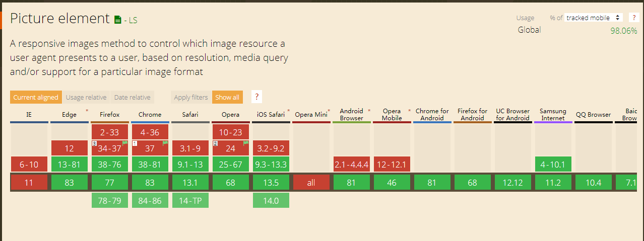Click the green flag in Chrome 37 cell
644x241 pixels.
(x=165, y=143)
